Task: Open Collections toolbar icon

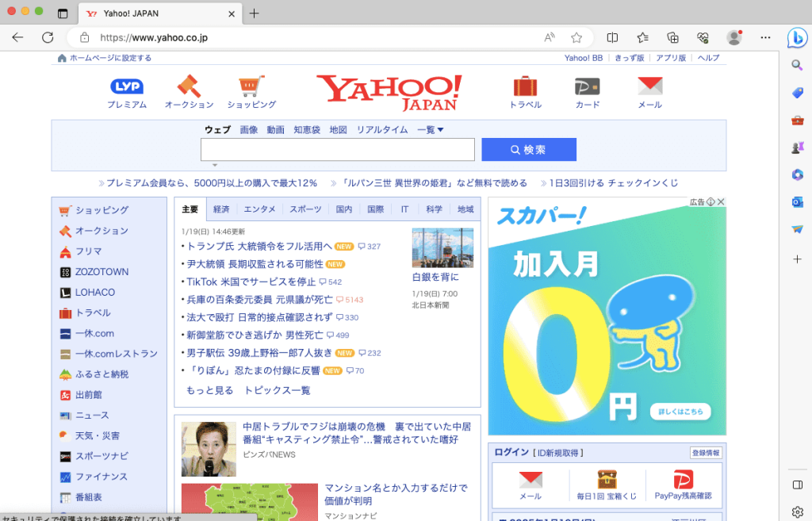Action: click(672, 37)
